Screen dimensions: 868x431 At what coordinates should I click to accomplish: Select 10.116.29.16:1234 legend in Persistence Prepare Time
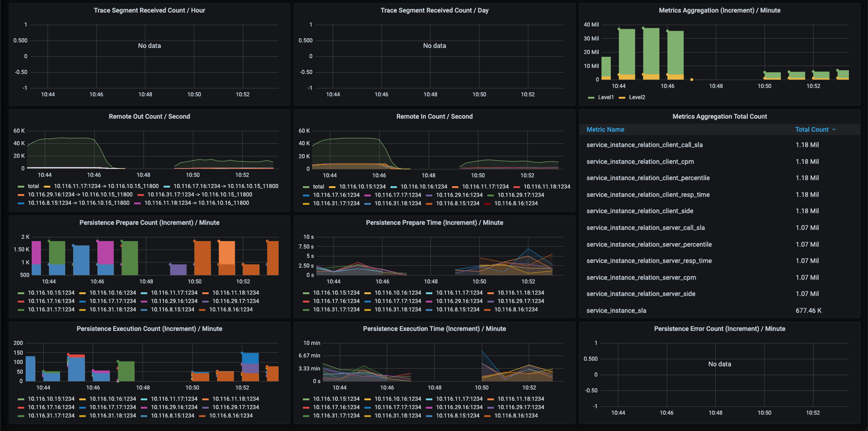[x=459, y=301]
